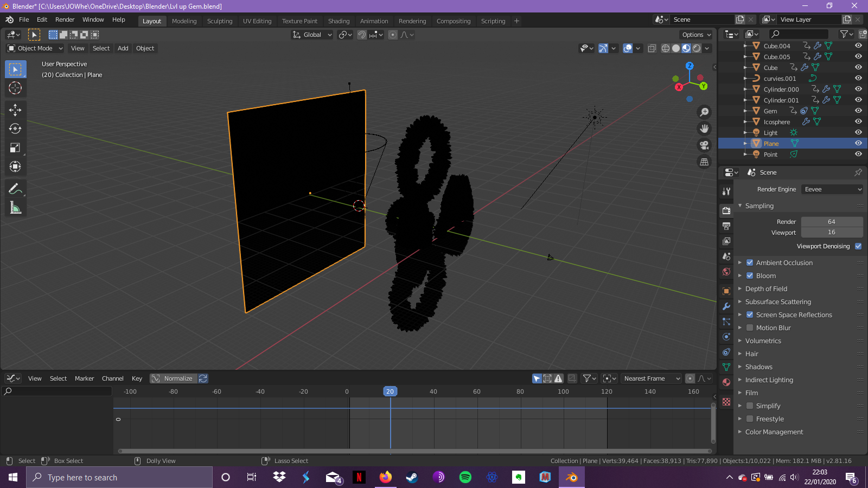The height and width of the screenshot is (488, 868).
Task: Open Steam from the taskbar
Action: click(412, 477)
